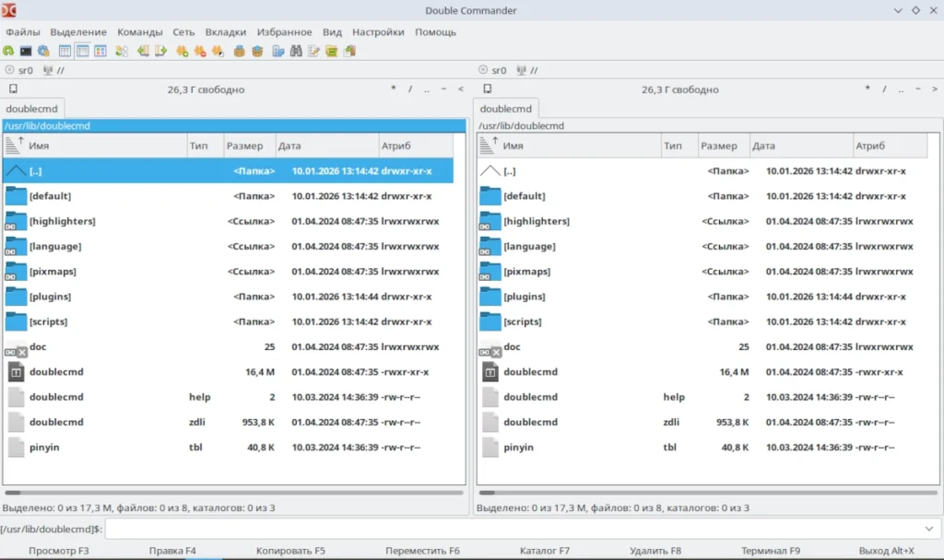The width and height of the screenshot is (944, 560).
Task: Click Правка F4 button
Action: (172, 551)
